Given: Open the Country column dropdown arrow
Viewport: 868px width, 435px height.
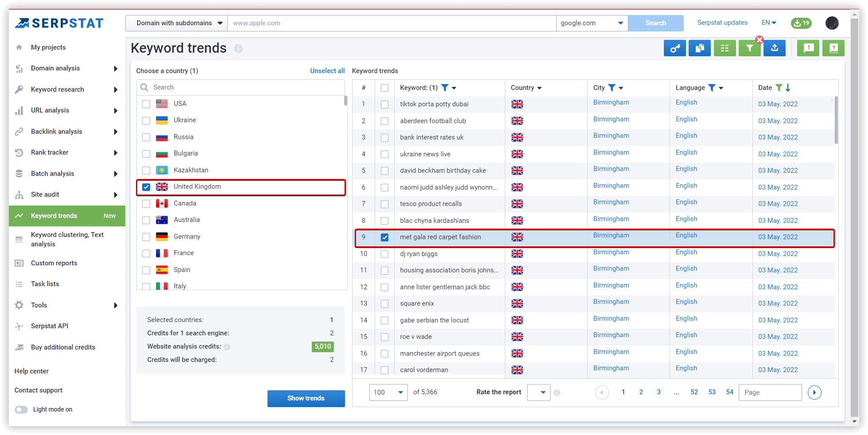Looking at the screenshot, I should [x=539, y=88].
